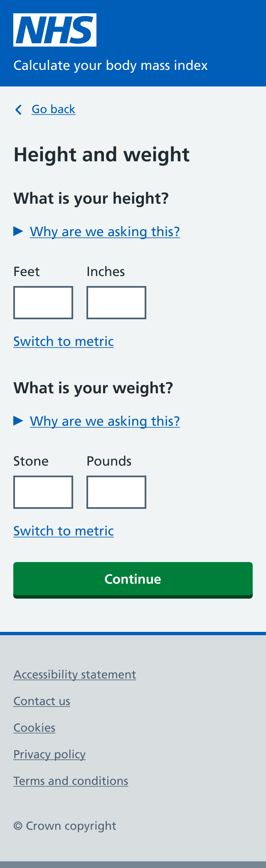Switch to metric for weight measurements
Screen dimensions: 266x868
click(x=63, y=531)
